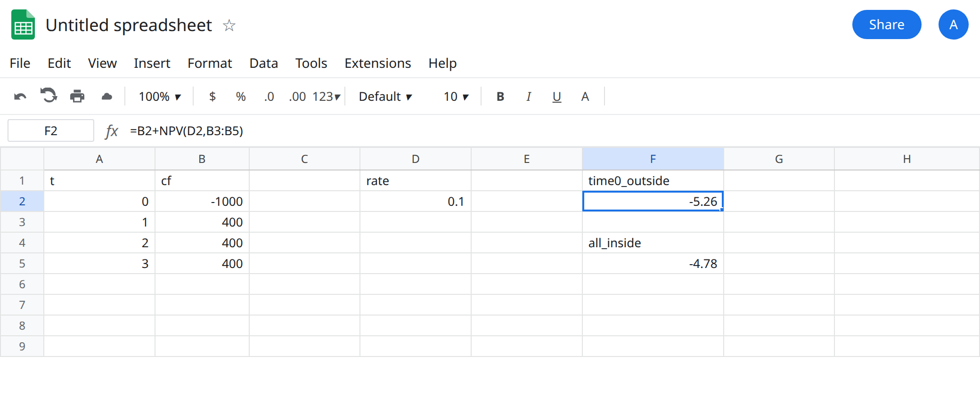The image size is (980, 405).
Task: Select the cell showing -4.78
Action: 653,264
